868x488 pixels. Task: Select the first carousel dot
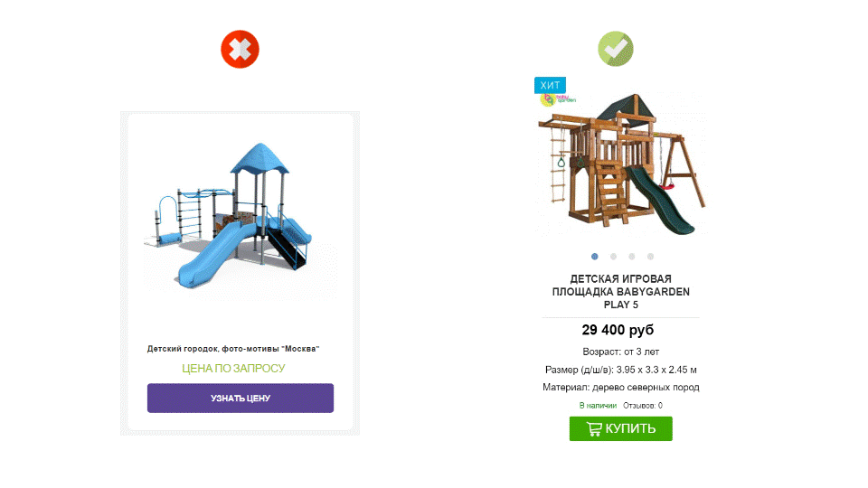pos(595,257)
